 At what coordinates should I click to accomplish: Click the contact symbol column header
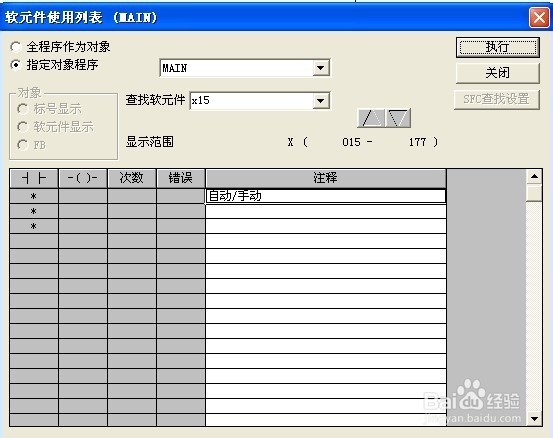tap(34, 178)
